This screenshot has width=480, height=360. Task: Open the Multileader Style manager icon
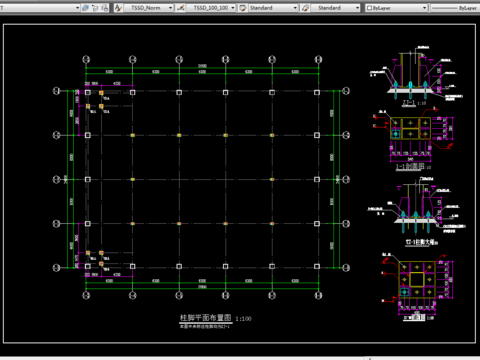305,8
